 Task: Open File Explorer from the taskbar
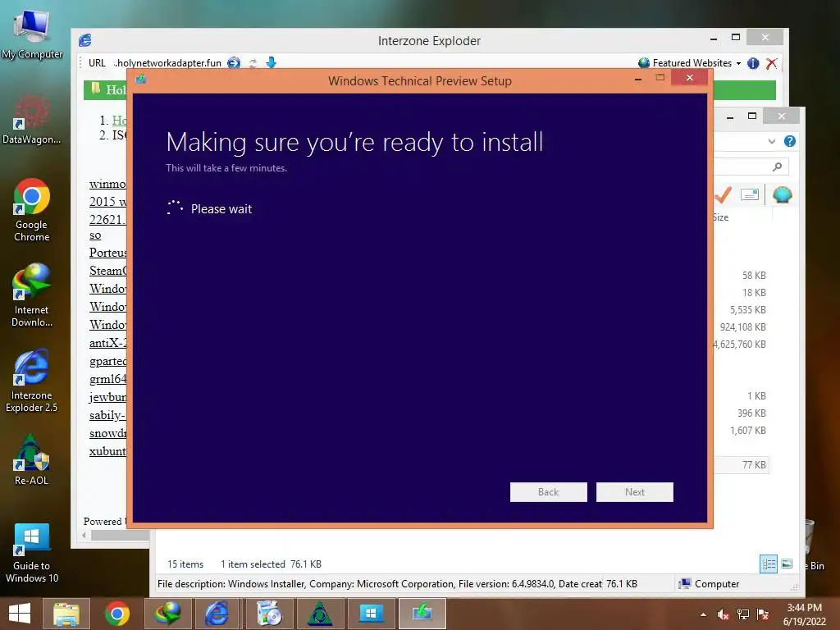click(x=66, y=614)
